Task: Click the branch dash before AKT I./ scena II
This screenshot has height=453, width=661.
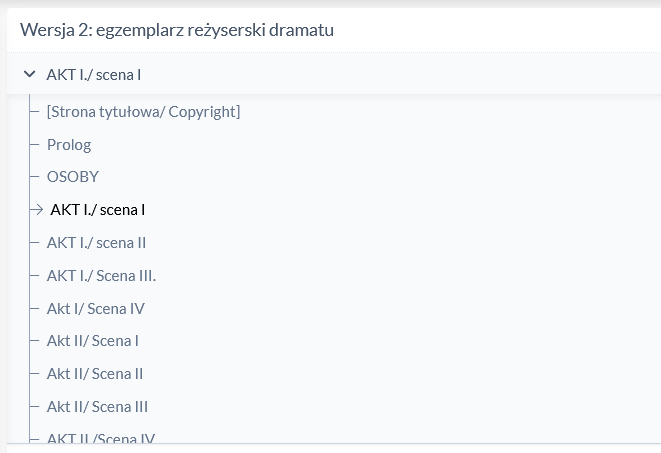Action: 36,243
